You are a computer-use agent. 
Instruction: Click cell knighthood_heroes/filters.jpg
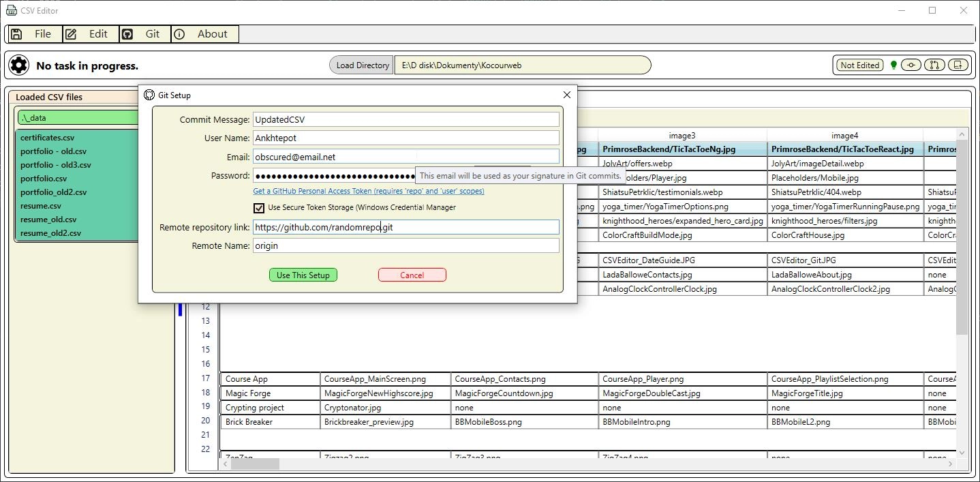pyautogui.click(x=846, y=221)
